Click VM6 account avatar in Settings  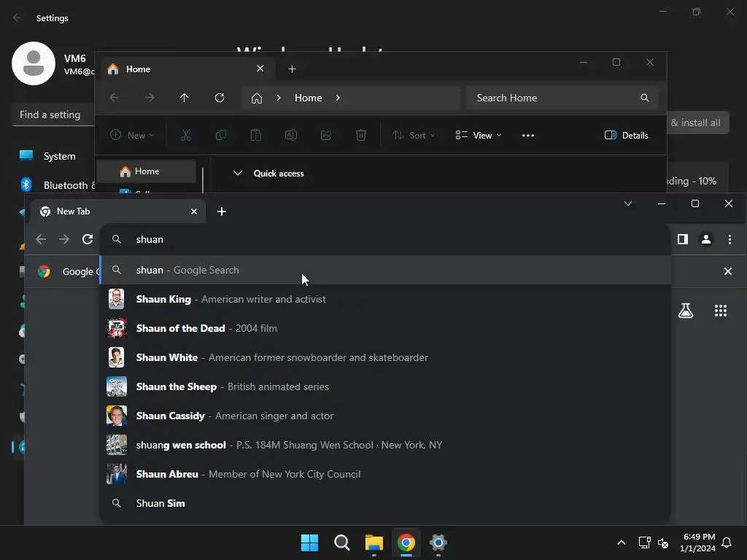pyautogui.click(x=34, y=63)
